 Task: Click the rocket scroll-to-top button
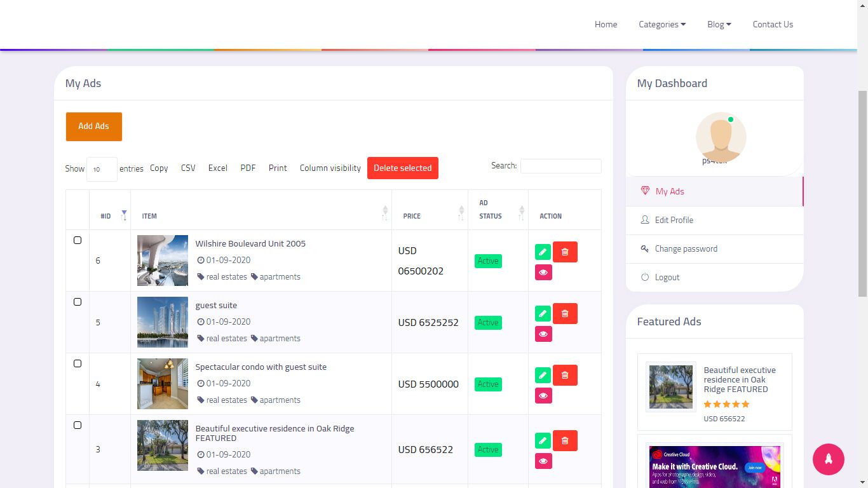click(x=828, y=458)
